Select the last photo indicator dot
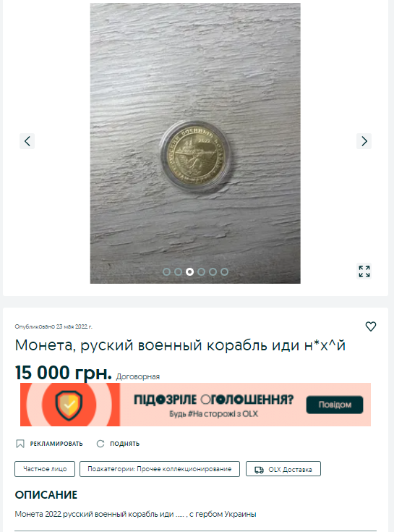 point(224,271)
